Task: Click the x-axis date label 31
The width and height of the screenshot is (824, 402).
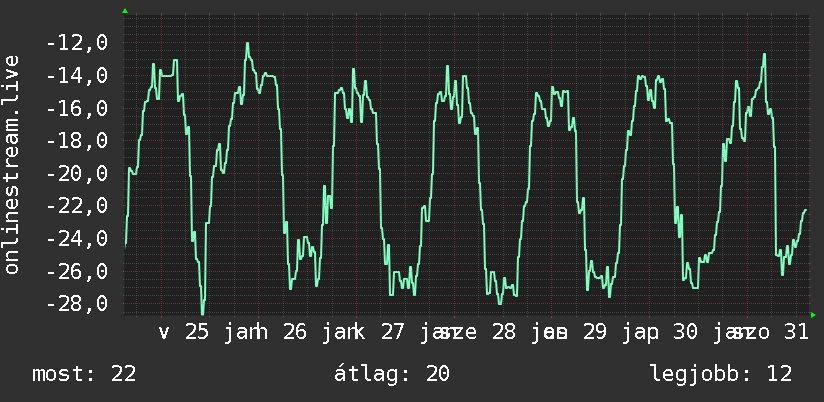Action: point(797,333)
